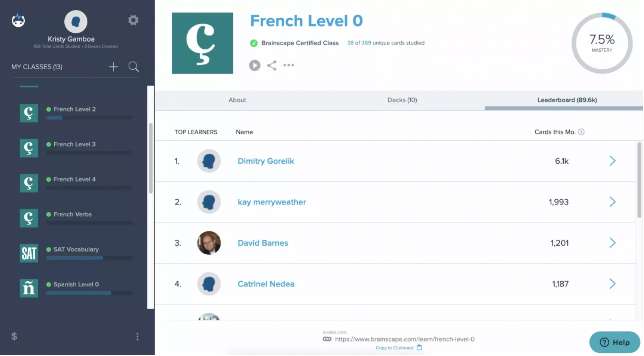Open the French Level 4 class icon
This screenshot has height=356, width=644.
tap(29, 183)
